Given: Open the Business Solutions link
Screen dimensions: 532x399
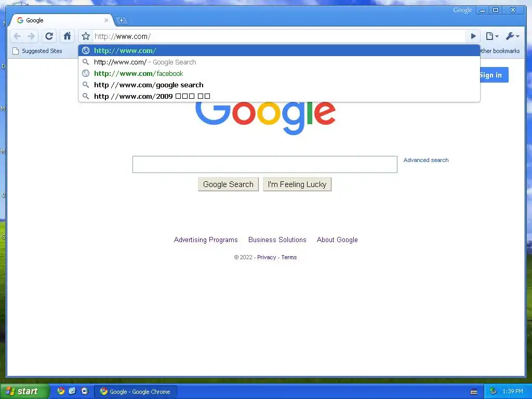Looking at the screenshot, I should click(x=277, y=240).
